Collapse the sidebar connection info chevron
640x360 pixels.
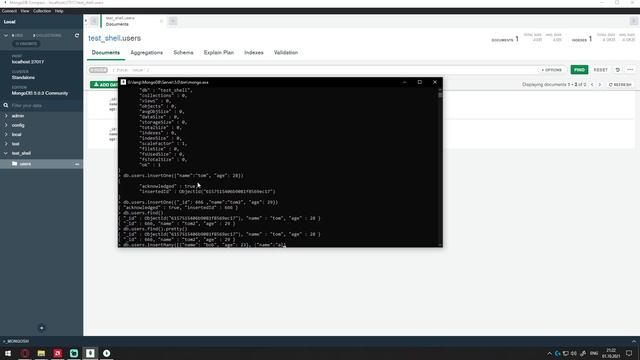(6, 36)
